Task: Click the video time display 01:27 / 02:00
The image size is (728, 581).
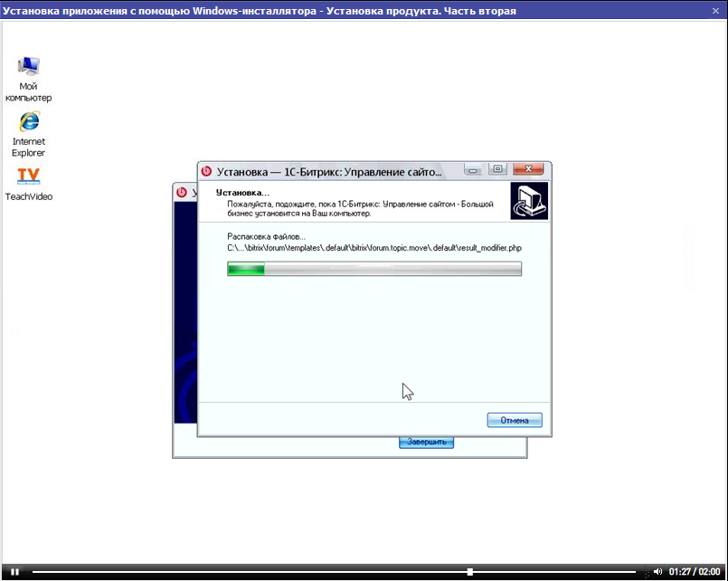Action: tap(695, 572)
